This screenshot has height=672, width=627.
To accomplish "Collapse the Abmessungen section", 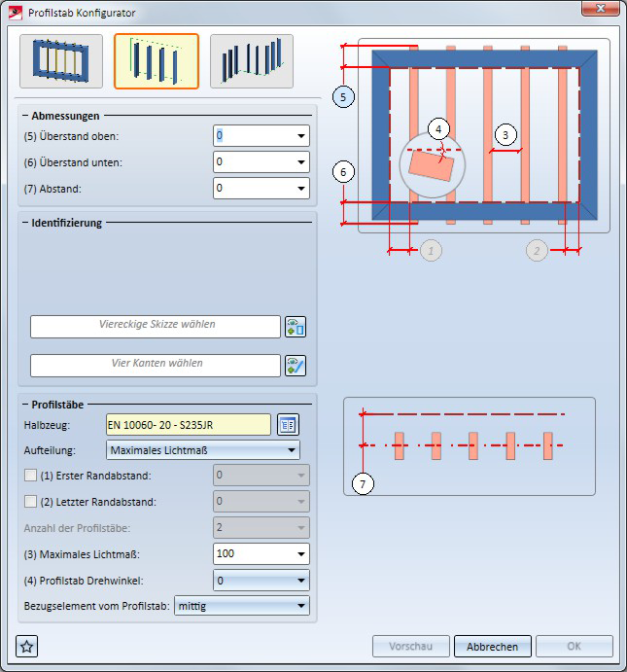I will point(25,116).
